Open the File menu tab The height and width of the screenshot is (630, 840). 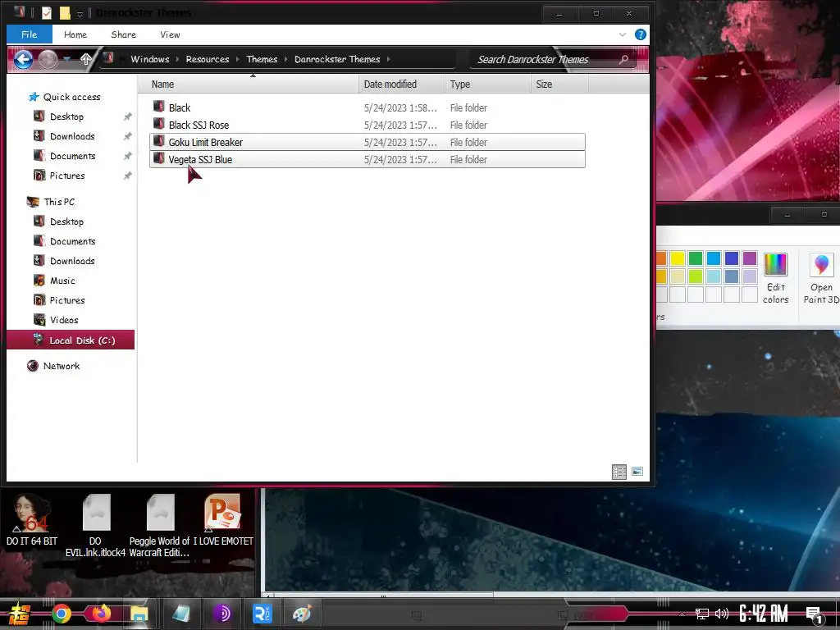(x=30, y=34)
